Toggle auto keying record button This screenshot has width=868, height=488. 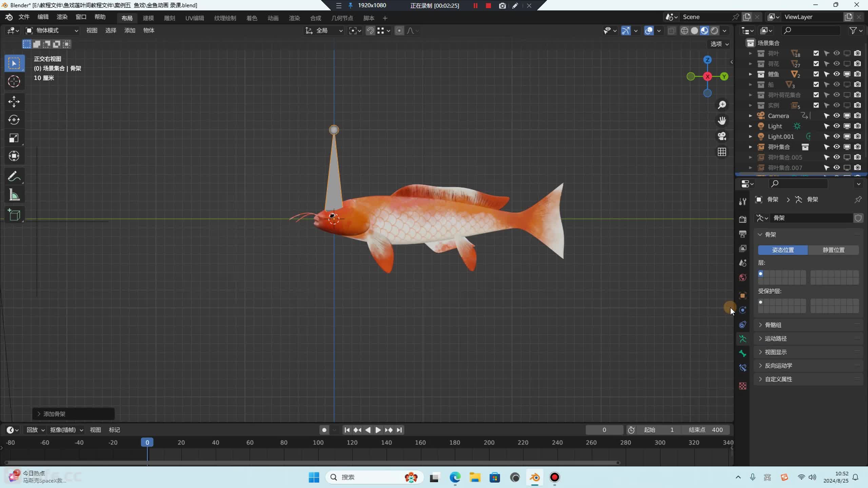tap(324, 430)
